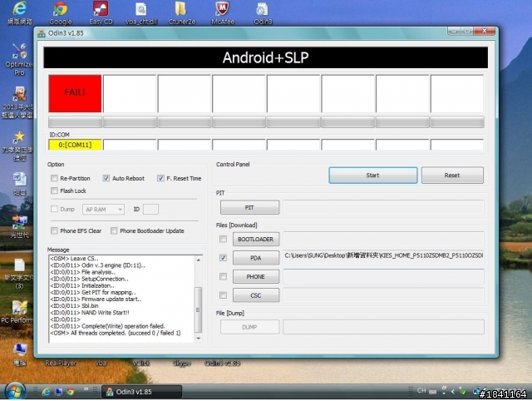The width and height of the screenshot is (532, 401).
Task: Uncheck F. Reset Time option
Action: tap(160, 178)
